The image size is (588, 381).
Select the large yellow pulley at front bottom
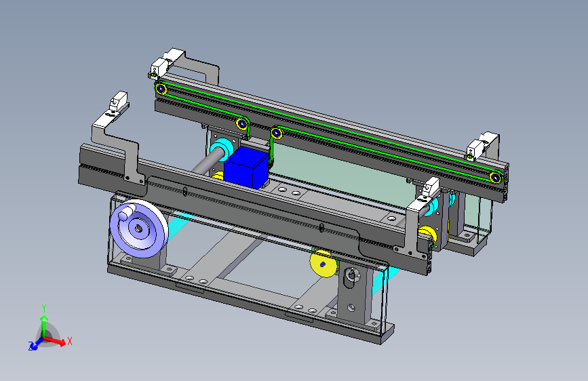324,264
